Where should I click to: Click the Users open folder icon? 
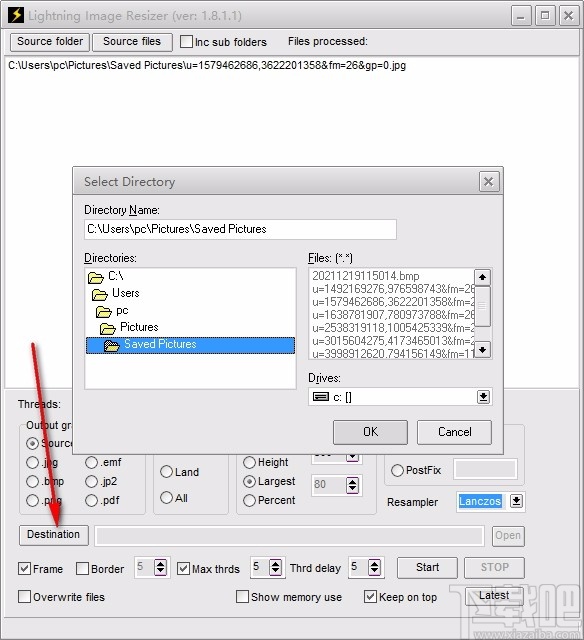point(100,294)
